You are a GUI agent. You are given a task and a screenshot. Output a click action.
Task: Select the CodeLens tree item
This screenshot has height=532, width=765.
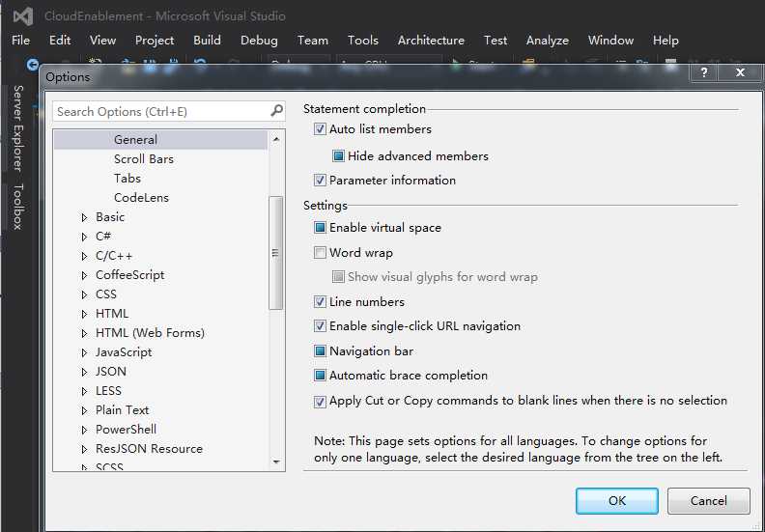141,198
